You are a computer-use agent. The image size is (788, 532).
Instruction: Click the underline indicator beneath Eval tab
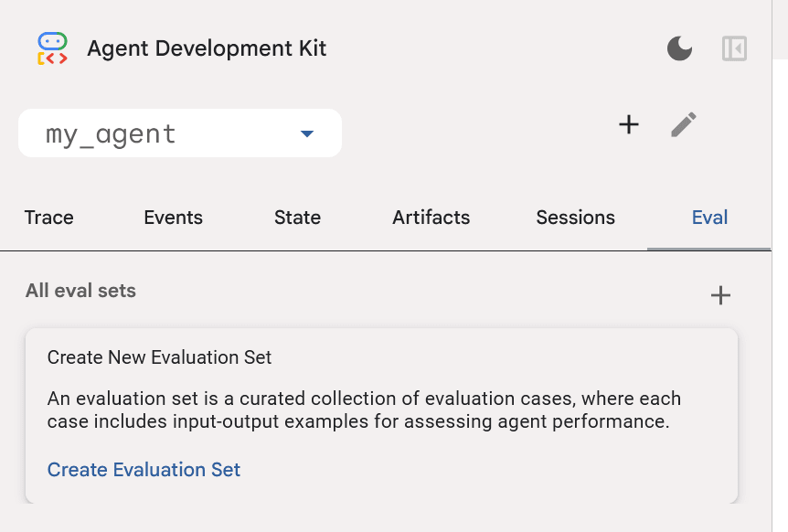click(709, 249)
